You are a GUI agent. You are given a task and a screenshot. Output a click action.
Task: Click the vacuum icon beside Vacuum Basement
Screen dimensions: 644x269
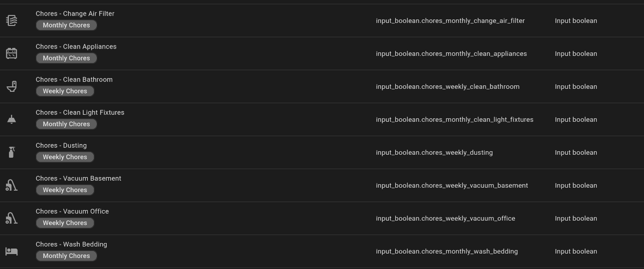[x=11, y=185]
